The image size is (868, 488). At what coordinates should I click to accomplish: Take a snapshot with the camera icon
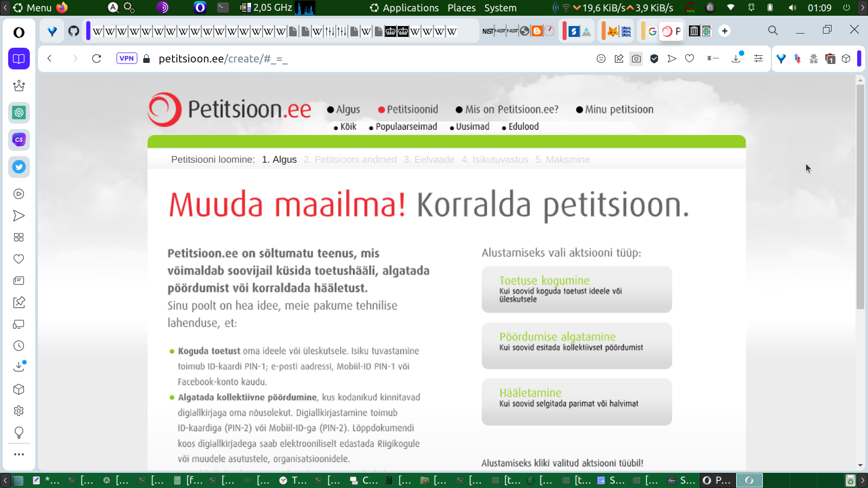point(636,59)
